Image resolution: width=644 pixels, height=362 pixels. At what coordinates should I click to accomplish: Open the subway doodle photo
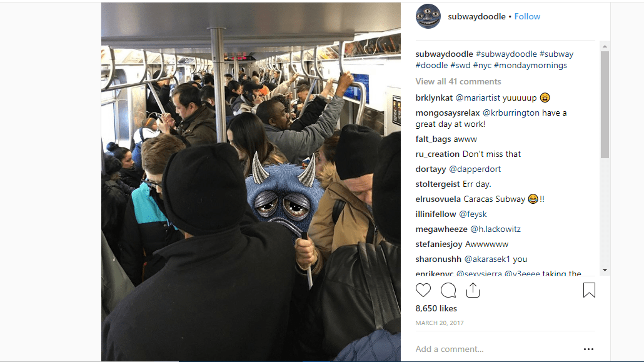tap(251, 181)
